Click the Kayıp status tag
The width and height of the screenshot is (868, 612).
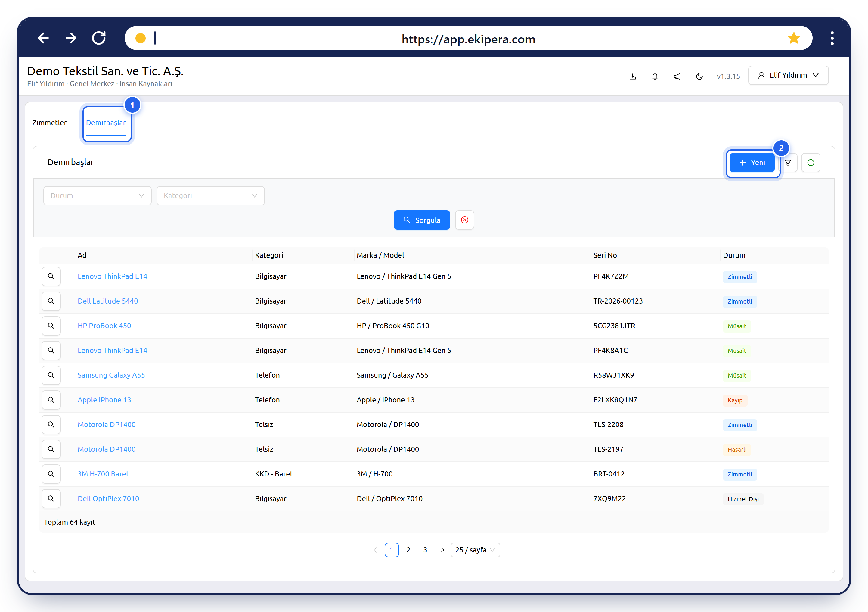point(735,400)
